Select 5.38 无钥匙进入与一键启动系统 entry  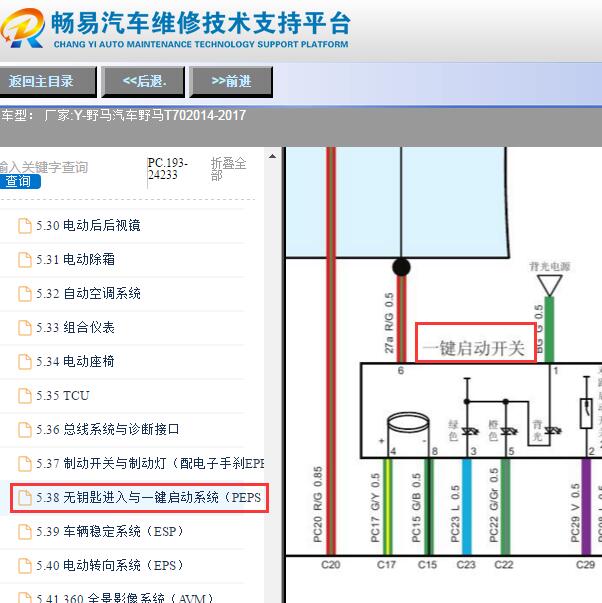tap(140, 498)
